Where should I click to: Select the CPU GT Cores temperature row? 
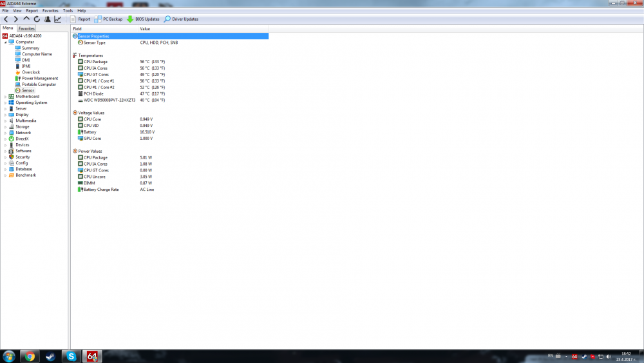point(170,74)
